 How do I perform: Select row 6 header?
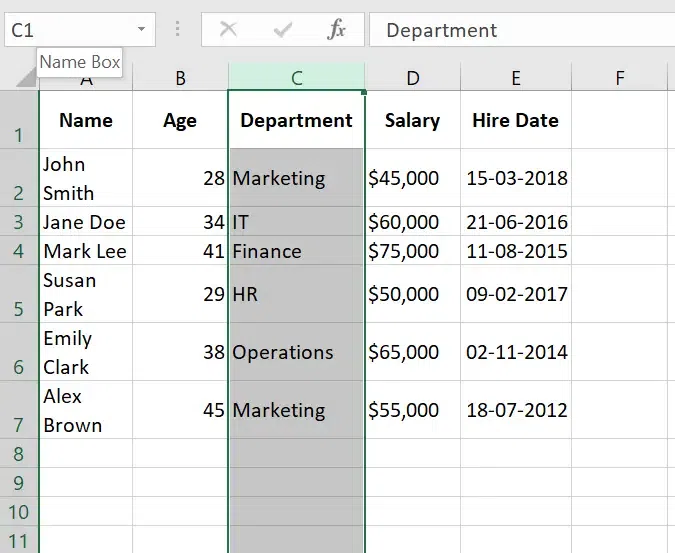click(x=19, y=352)
